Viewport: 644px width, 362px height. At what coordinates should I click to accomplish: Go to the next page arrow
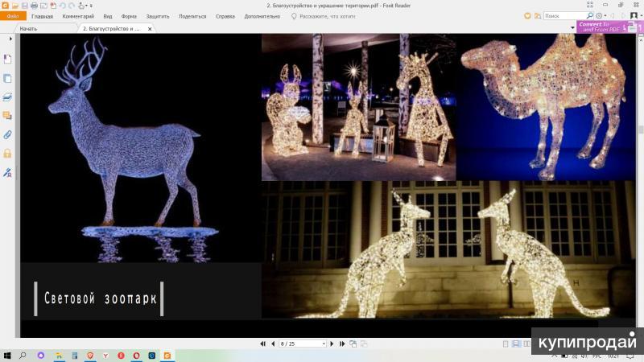click(332, 344)
